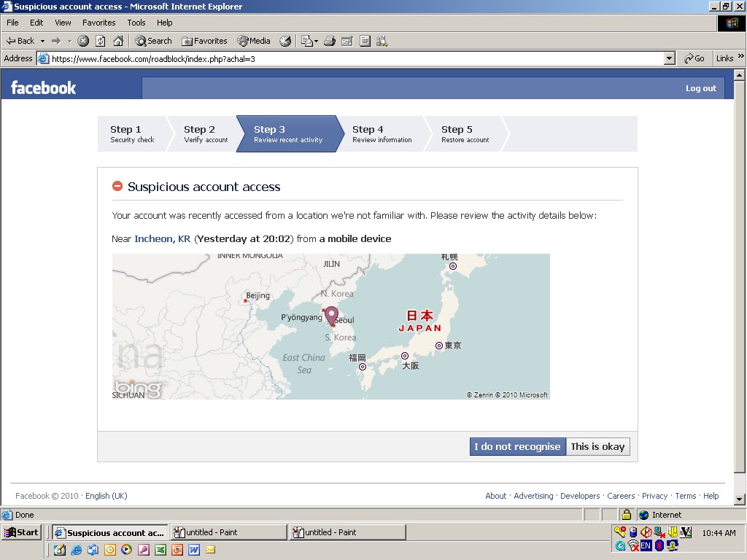Open the Back button history dropdown arrow

pyautogui.click(x=42, y=41)
